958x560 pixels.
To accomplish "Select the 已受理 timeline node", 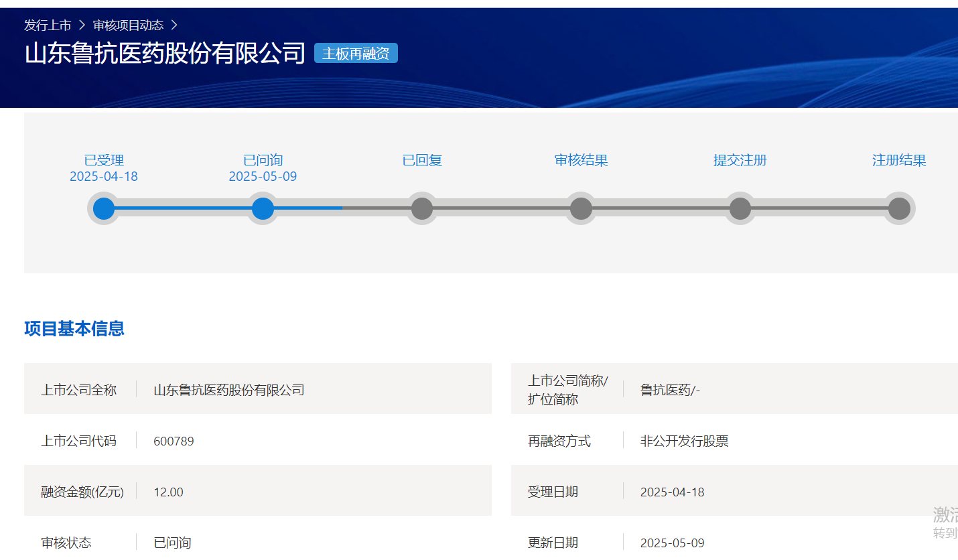I will point(104,208).
